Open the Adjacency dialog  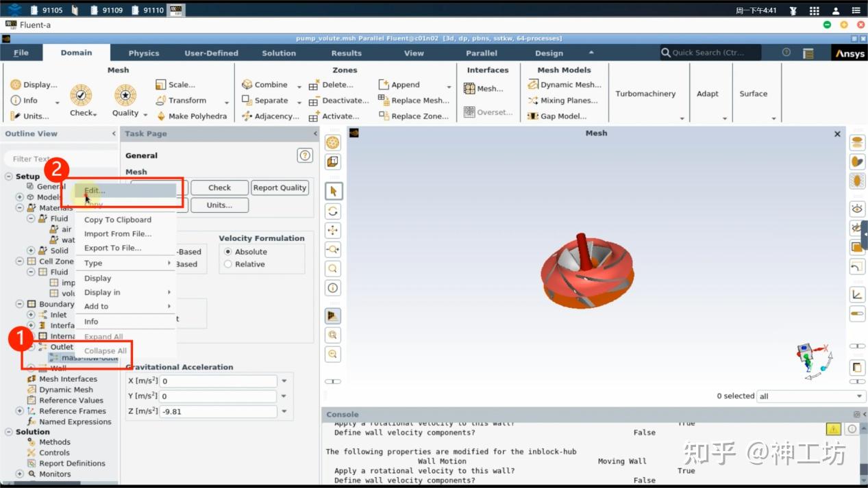tap(270, 116)
